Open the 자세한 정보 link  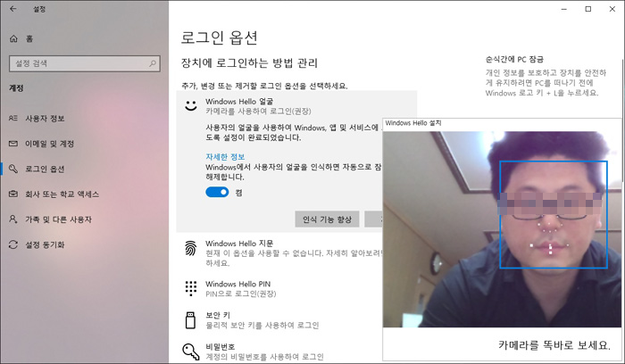pos(225,157)
